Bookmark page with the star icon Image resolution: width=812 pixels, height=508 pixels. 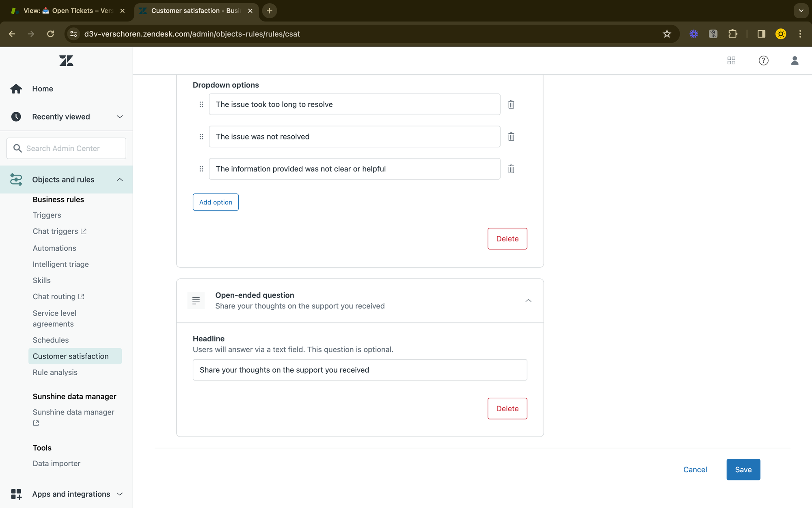667,34
